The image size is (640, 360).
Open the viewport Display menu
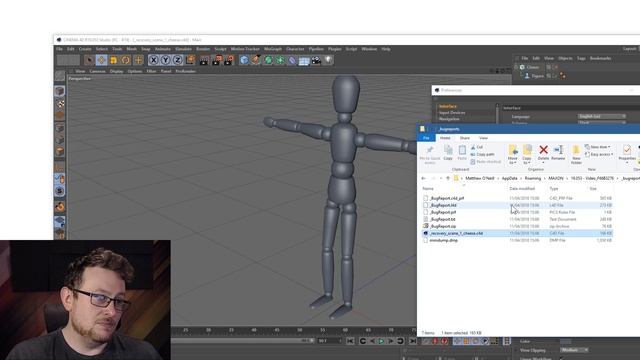[116, 71]
